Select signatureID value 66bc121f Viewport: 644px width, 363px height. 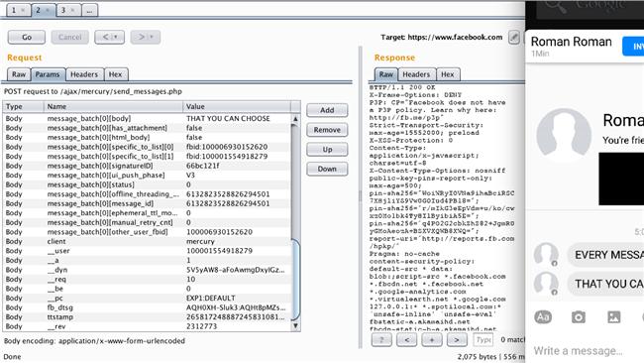click(203, 166)
